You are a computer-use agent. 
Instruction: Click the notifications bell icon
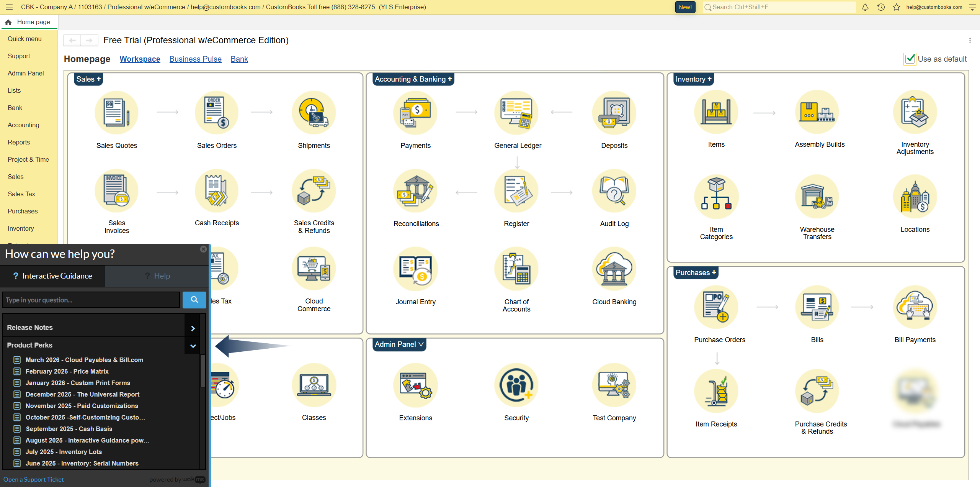click(x=865, y=7)
